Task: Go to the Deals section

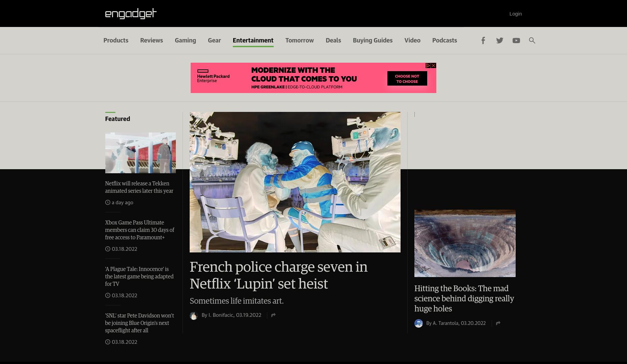Action: pos(333,40)
